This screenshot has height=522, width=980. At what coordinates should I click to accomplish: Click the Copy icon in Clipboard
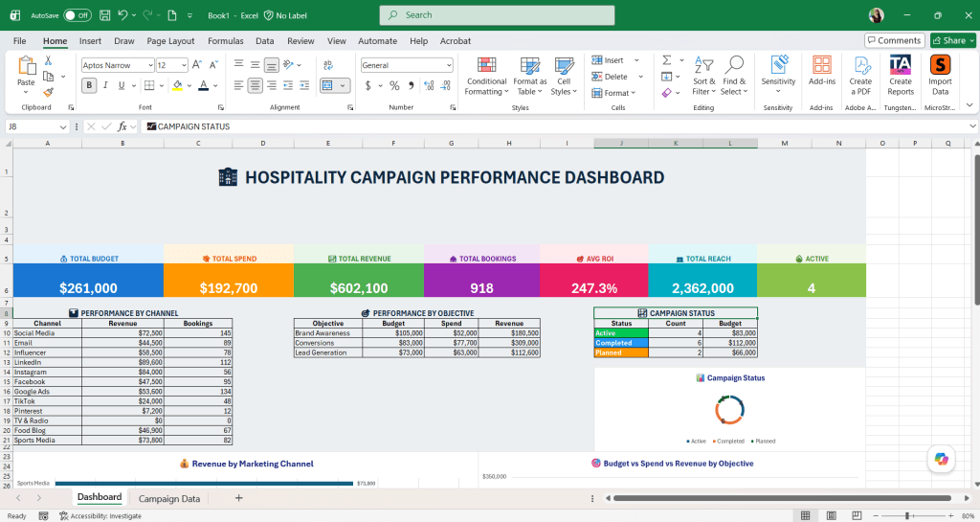coord(48,77)
